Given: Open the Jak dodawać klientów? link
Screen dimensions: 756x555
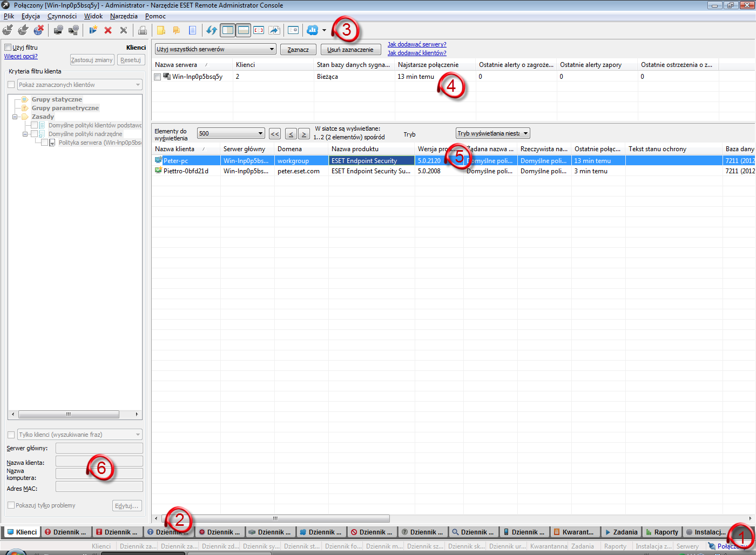Looking at the screenshot, I should click(x=417, y=53).
